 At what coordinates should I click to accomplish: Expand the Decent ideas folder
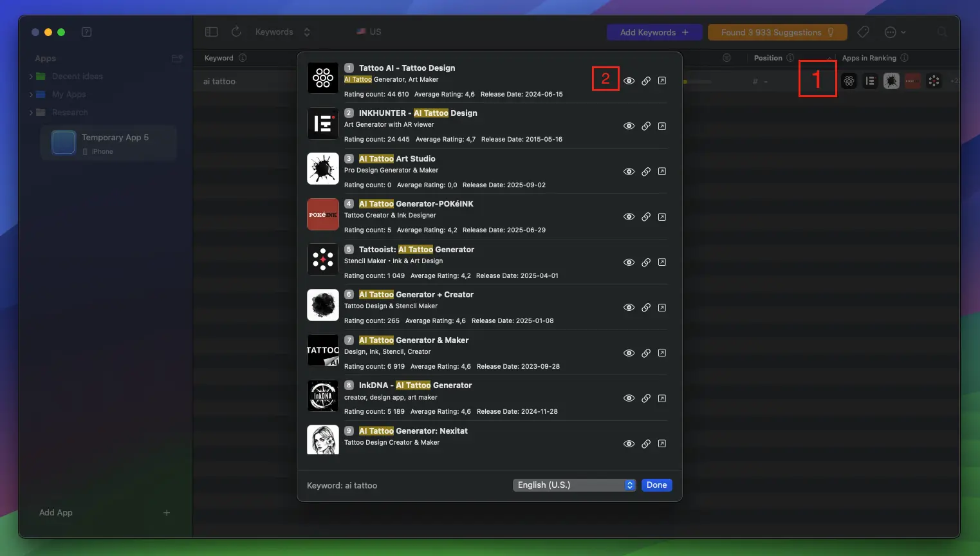click(x=31, y=77)
